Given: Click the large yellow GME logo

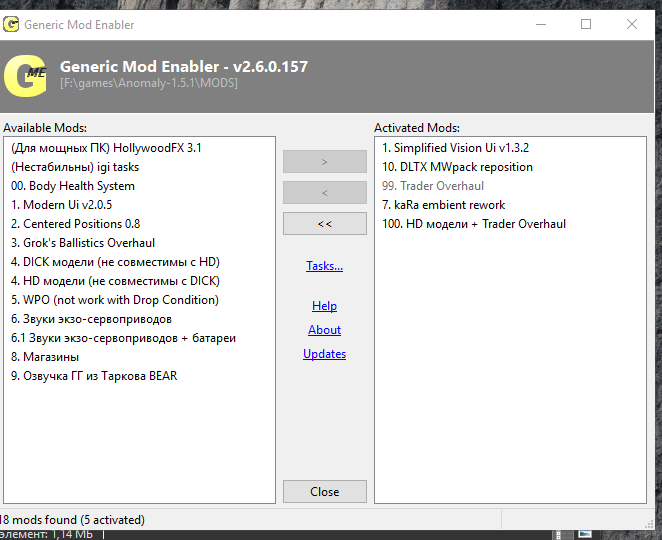Looking at the screenshot, I should [x=25, y=76].
